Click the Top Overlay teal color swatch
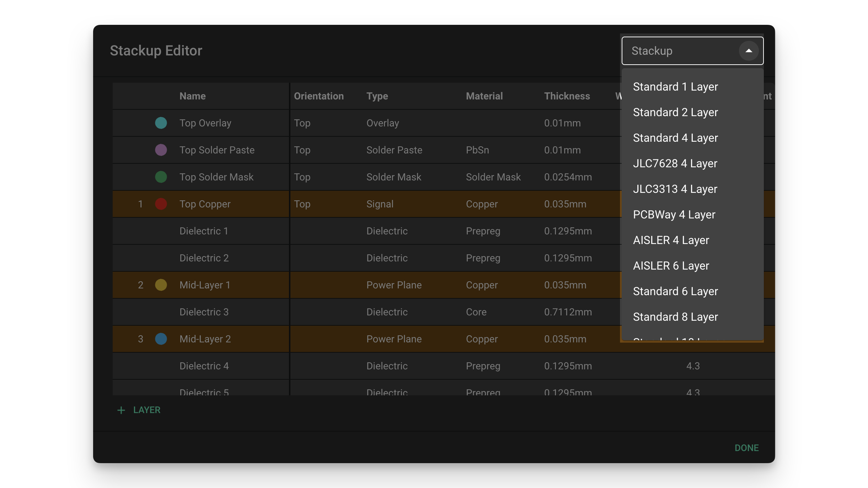Viewport: 868px width, 488px height. click(x=161, y=123)
